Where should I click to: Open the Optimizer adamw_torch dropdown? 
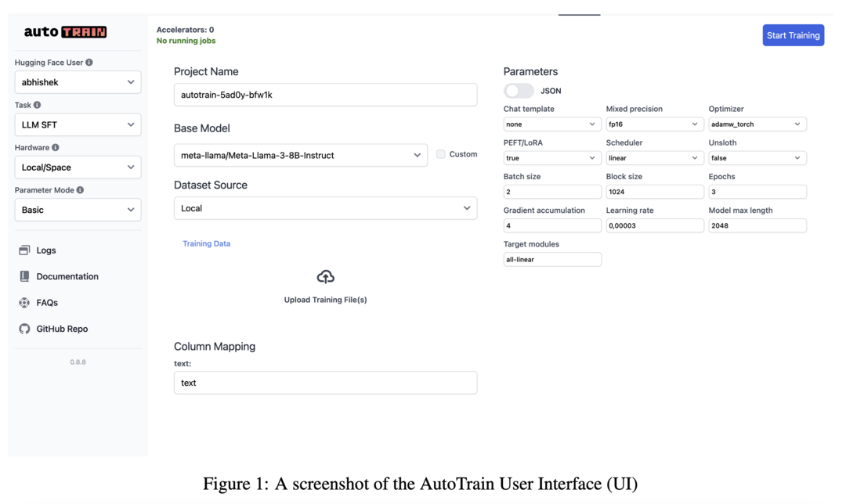[757, 124]
